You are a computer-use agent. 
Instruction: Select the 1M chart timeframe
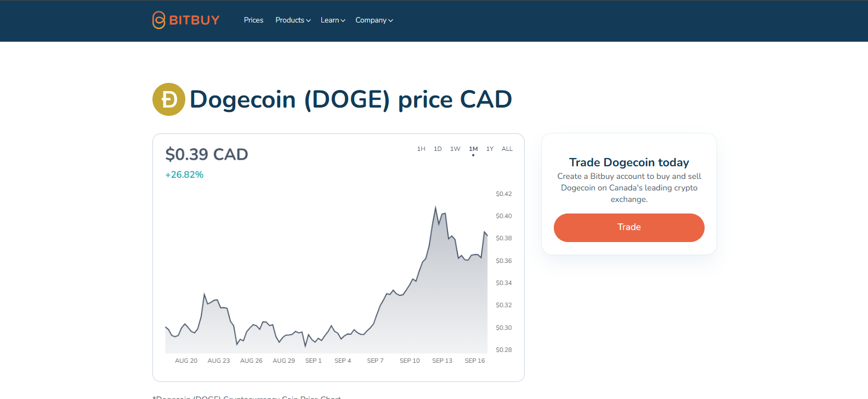click(x=473, y=149)
